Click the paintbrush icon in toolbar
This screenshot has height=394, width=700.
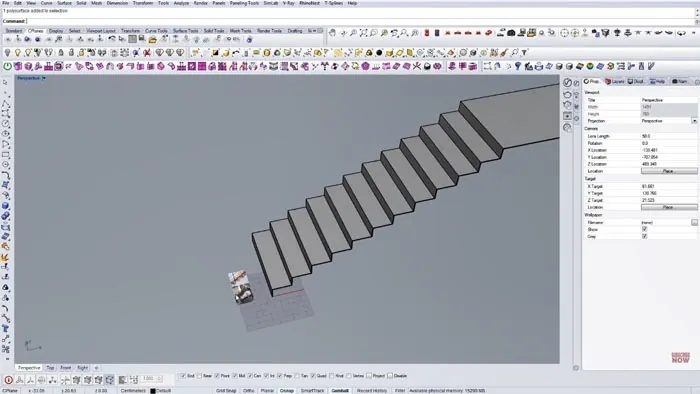(504, 53)
